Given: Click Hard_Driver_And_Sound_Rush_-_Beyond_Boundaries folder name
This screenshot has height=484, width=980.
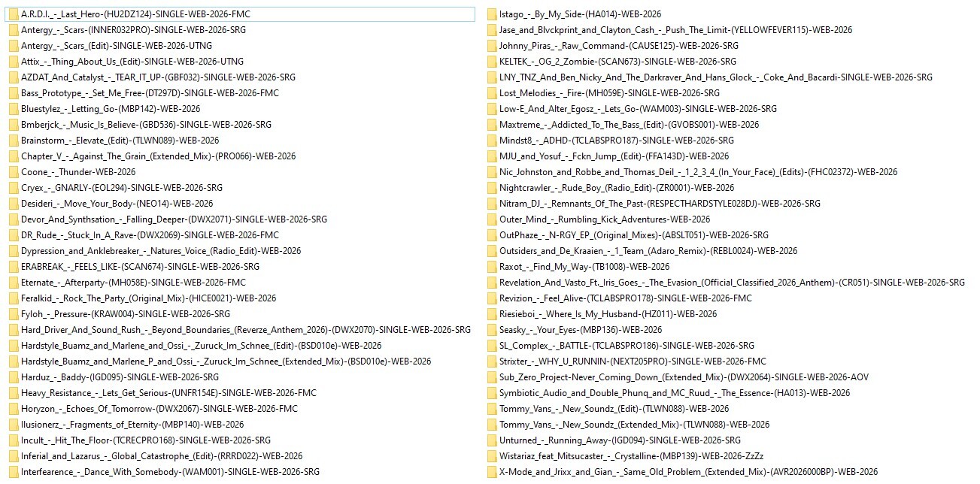Looking at the screenshot, I should point(246,330).
